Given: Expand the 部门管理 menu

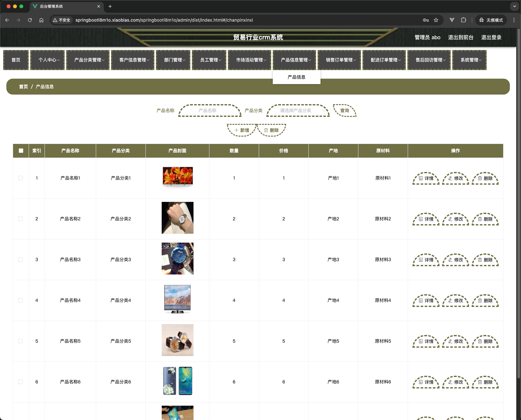Looking at the screenshot, I should (173, 60).
